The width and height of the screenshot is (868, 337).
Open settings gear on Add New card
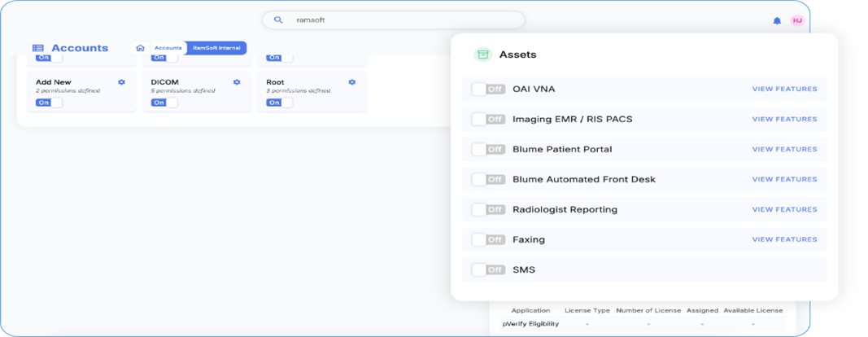pos(121,82)
